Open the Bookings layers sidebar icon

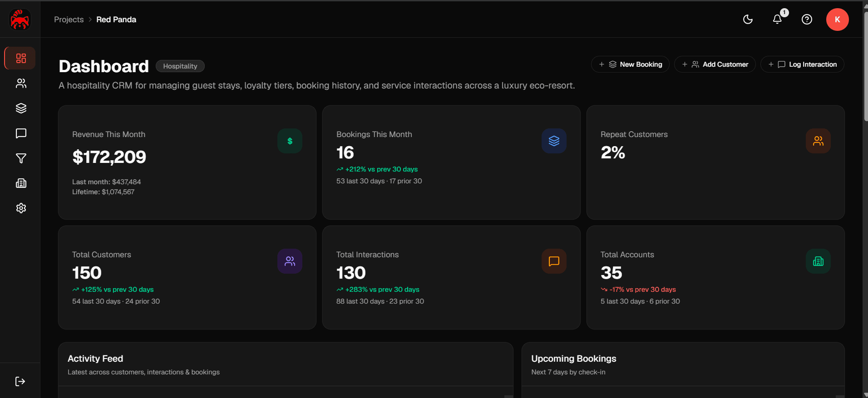[x=21, y=108]
